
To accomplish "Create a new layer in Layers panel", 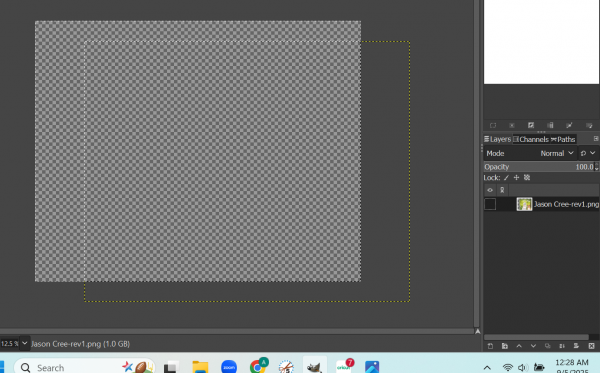I will pyautogui.click(x=491, y=346).
